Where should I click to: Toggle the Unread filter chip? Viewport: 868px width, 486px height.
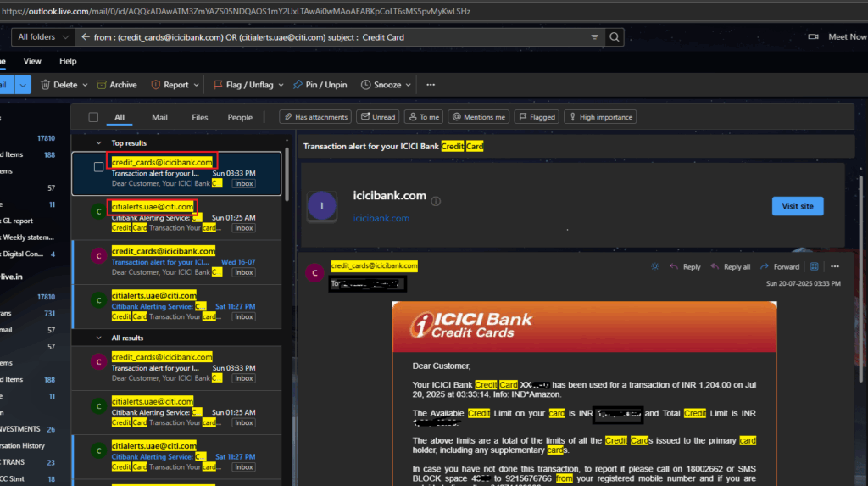[378, 117]
